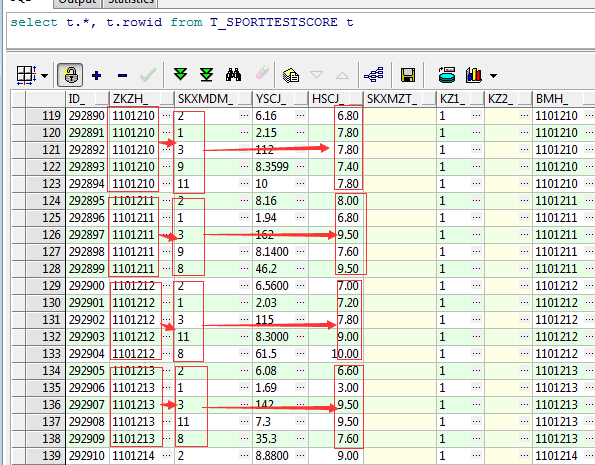Open Find with the binoculars icon

(x=233, y=75)
